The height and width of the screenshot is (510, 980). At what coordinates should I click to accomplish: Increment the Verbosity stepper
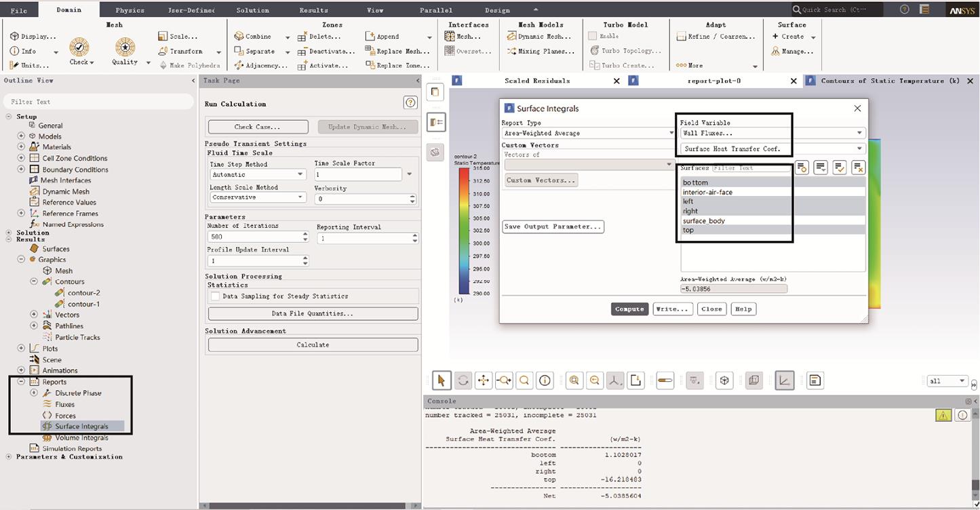(x=412, y=196)
